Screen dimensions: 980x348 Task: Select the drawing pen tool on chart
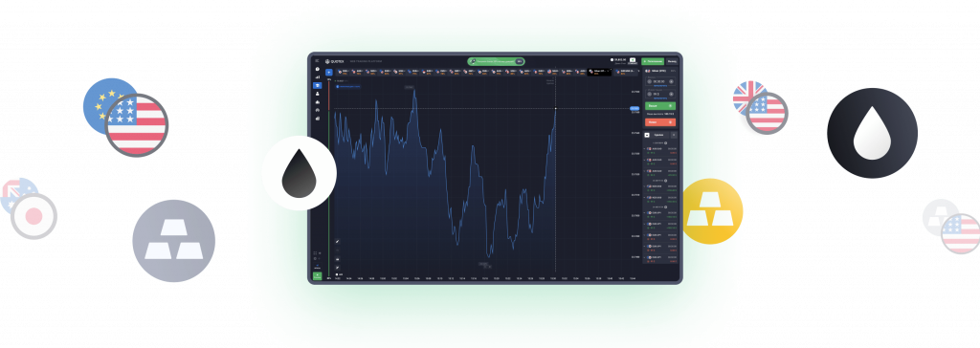tap(338, 241)
